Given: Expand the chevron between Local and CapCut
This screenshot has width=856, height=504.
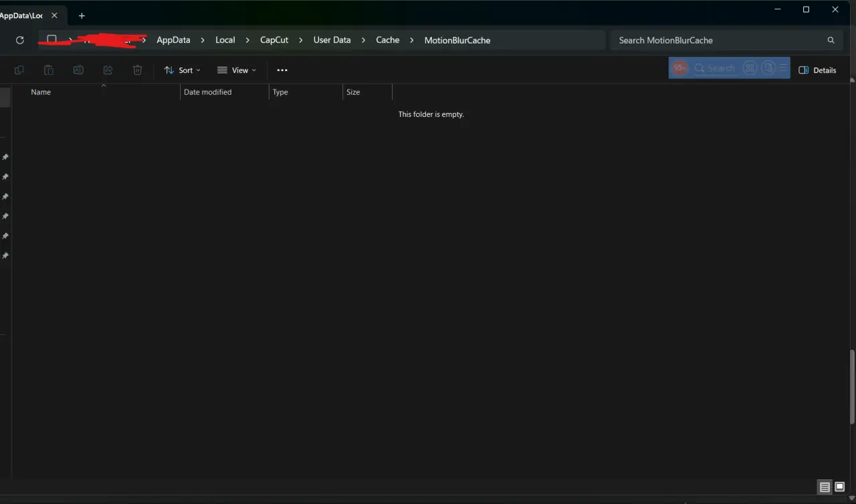Looking at the screenshot, I should pyautogui.click(x=247, y=40).
